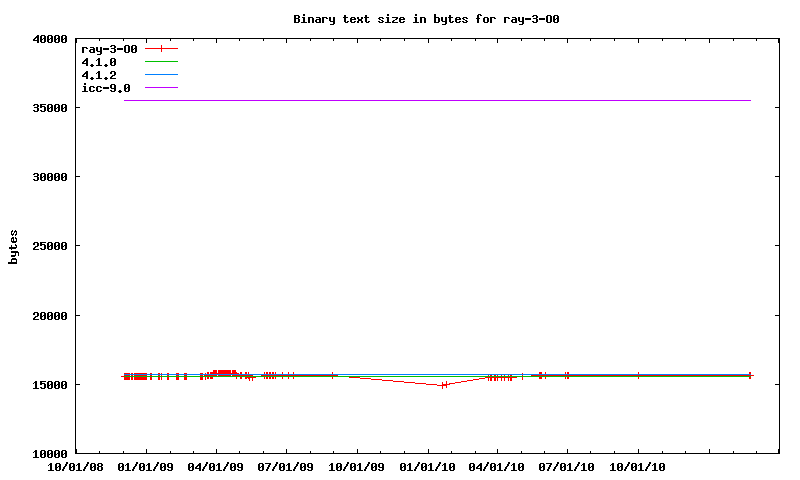Select the 4.1.0 legend label
This screenshot has width=800, height=480.
98,62
